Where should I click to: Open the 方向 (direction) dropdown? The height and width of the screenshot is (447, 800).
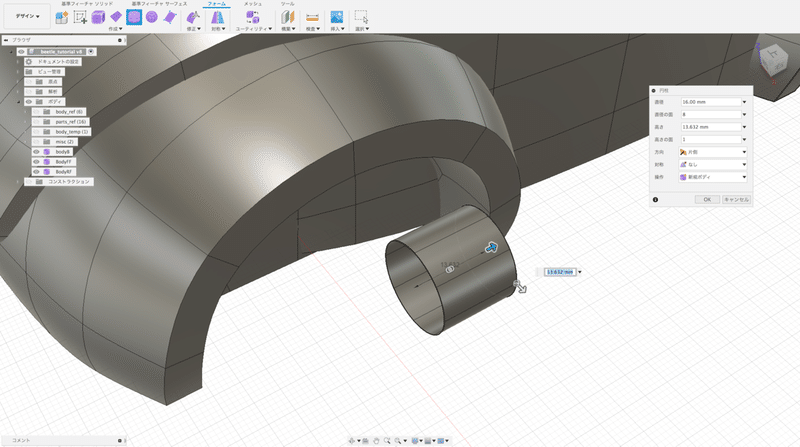712,151
